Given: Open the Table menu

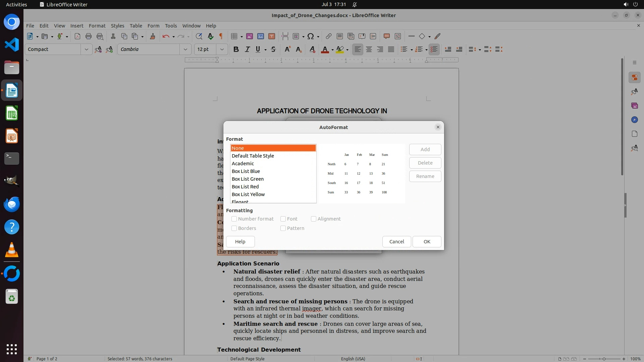Looking at the screenshot, I should point(136,25).
